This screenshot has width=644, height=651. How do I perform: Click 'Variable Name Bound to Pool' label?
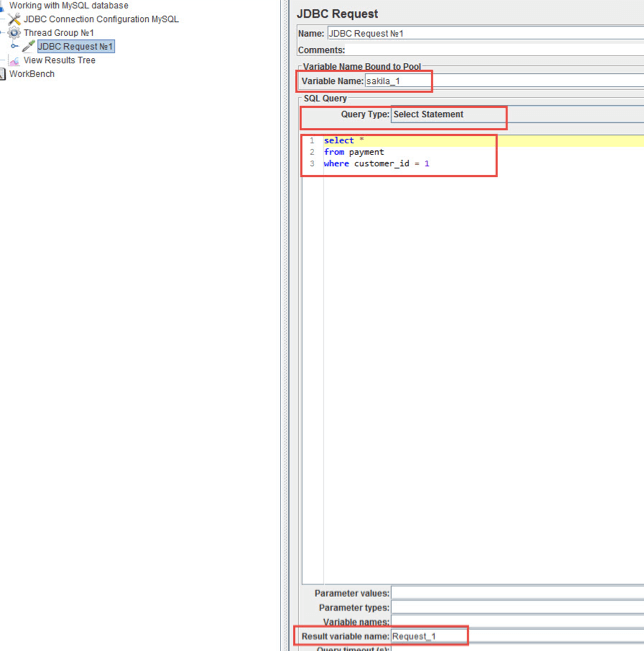[x=362, y=66]
